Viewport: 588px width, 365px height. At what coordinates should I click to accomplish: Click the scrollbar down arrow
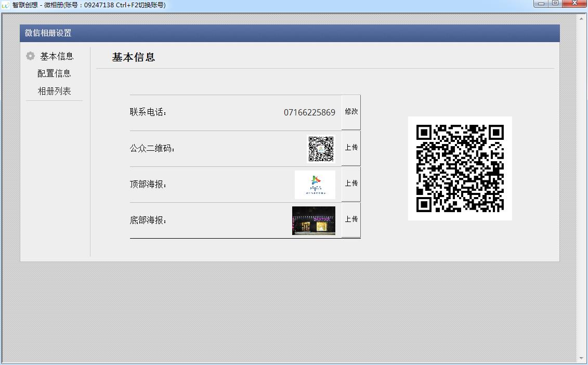coord(582,359)
